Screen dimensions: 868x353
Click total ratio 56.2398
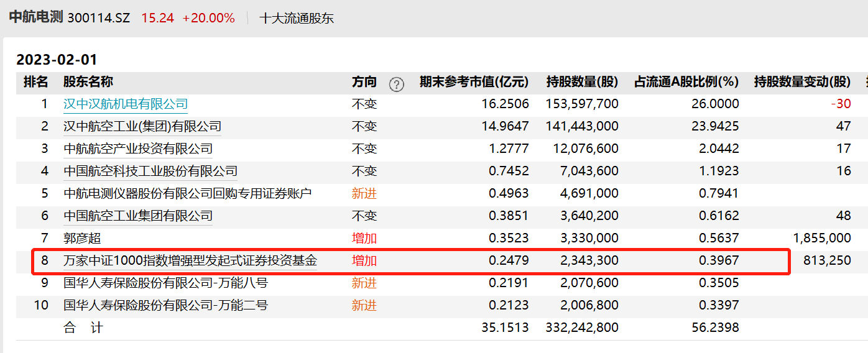[x=715, y=328]
